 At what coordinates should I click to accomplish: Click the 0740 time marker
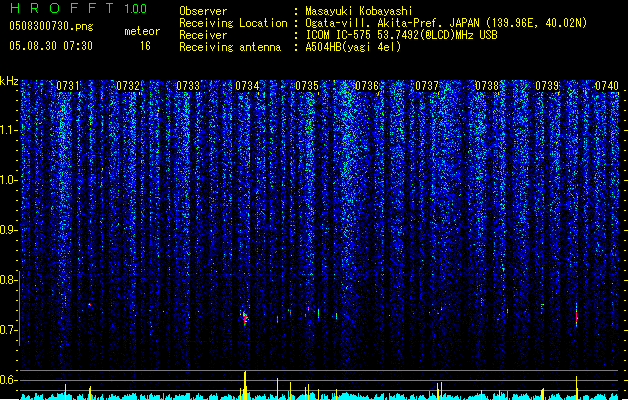[x=607, y=86]
